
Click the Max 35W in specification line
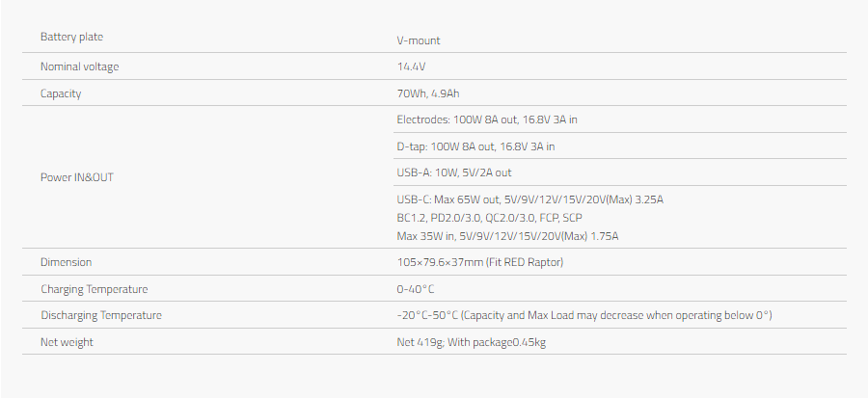point(507,237)
